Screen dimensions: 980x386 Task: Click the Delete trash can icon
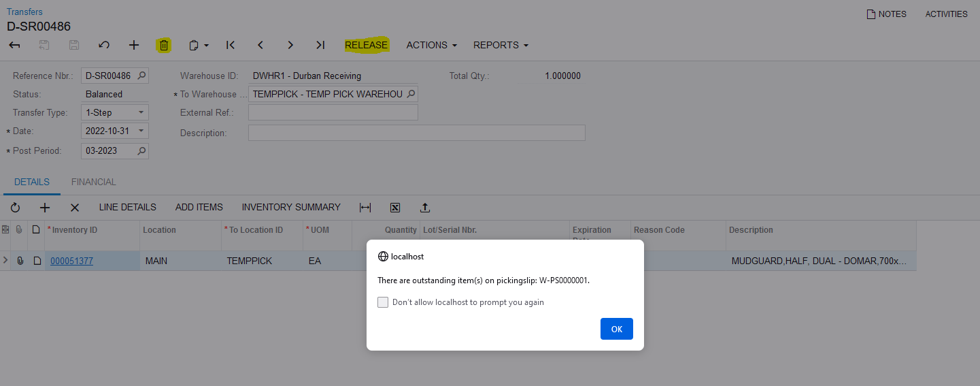(x=164, y=45)
